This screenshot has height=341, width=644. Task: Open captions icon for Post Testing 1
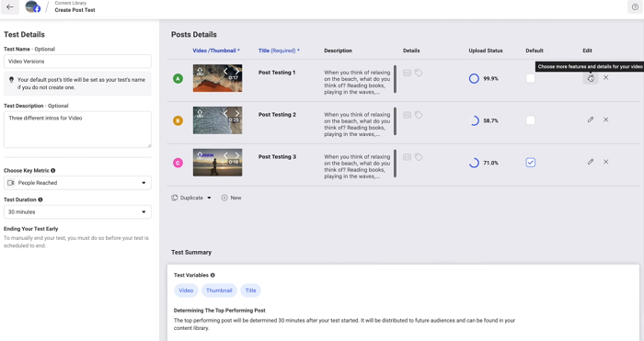pos(407,73)
